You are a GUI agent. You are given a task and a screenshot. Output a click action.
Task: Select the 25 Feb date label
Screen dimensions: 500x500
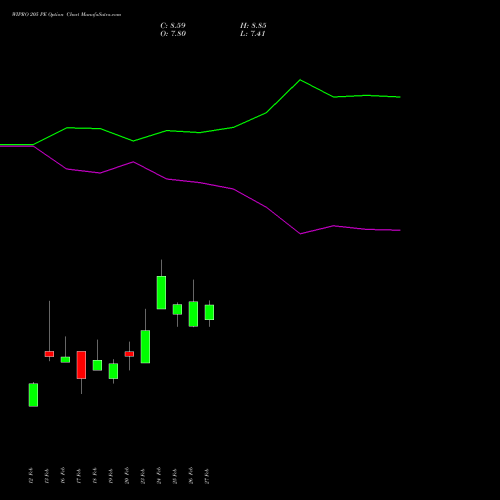(175, 476)
